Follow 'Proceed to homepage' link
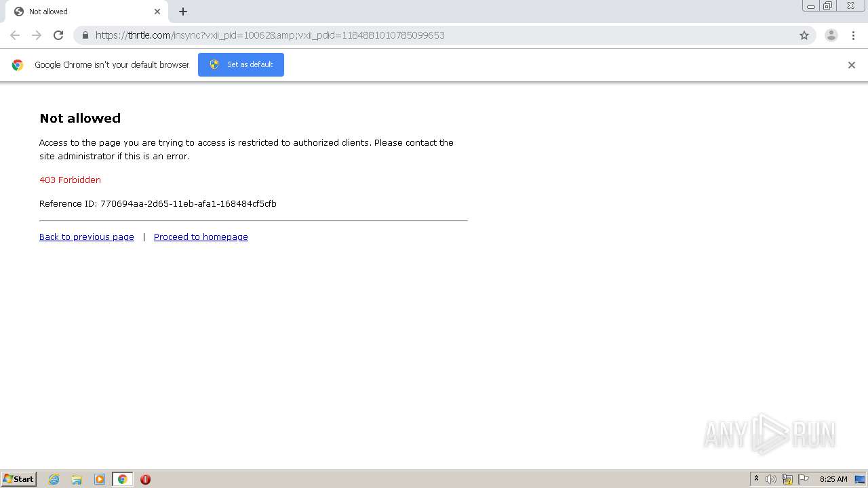This screenshot has height=488, width=868. (201, 237)
